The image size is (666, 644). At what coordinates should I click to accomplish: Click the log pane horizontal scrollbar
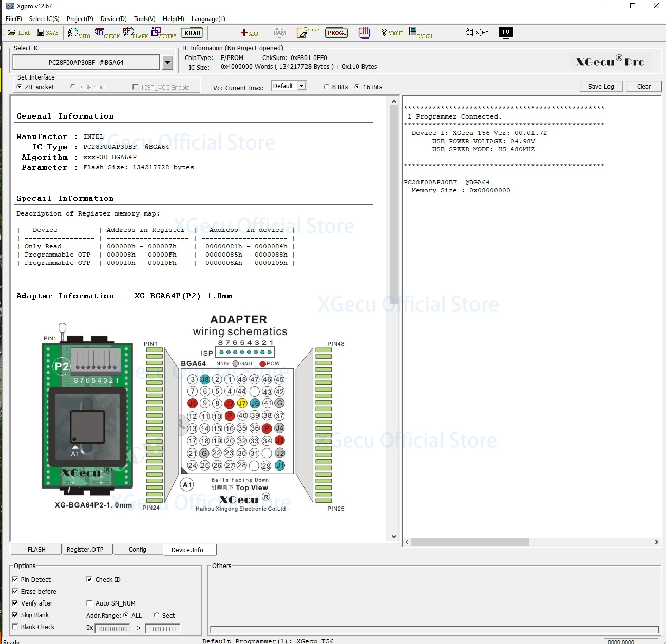click(470, 542)
